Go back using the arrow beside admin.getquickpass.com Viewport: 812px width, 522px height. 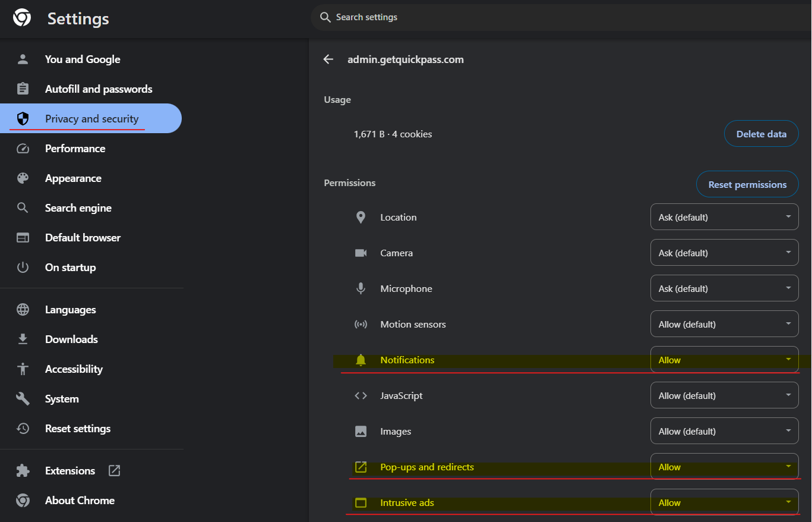pyautogui.click(x=328, y=59)
